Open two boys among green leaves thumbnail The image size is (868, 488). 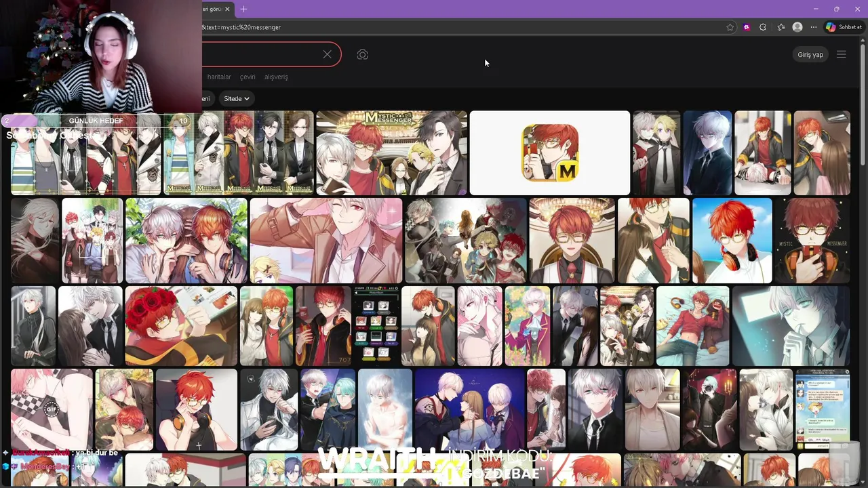pos(186,241)
